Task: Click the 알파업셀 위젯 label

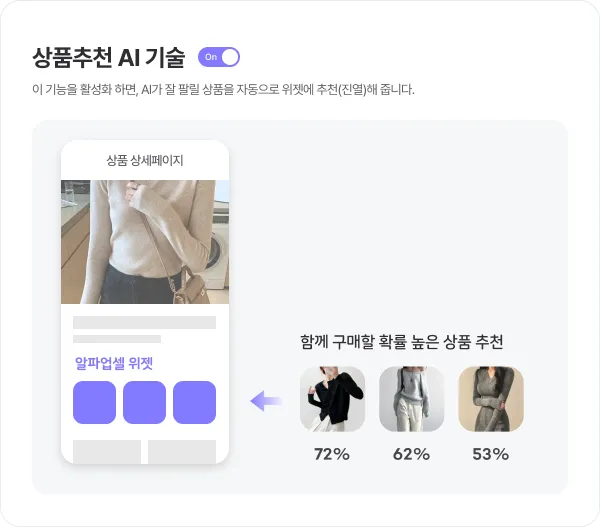Action: point(114,363)
